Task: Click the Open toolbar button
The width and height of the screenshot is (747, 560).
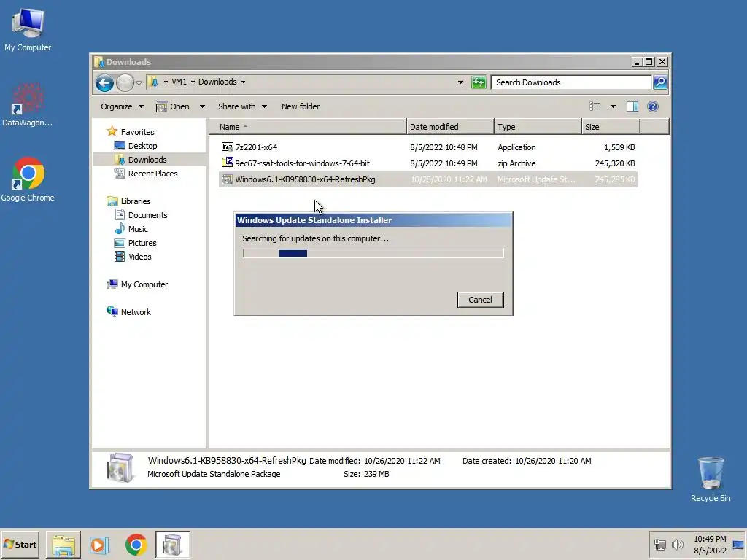Action: tap(173, 106)
